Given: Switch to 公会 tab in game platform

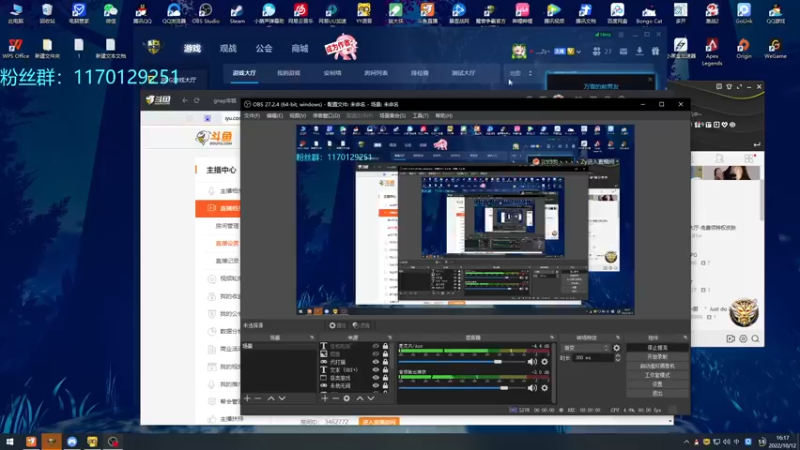Looking at the screenshot, I should [x=264, y=48].
